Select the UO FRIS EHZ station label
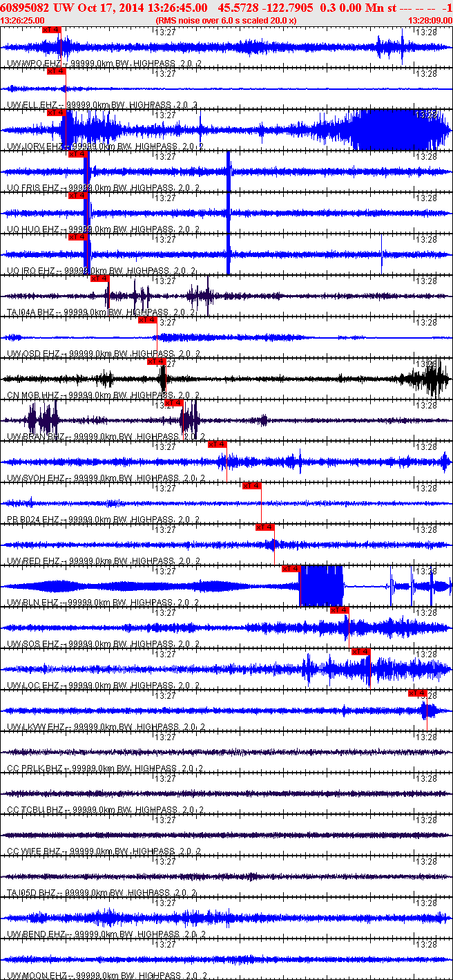 tap(35, 188)
